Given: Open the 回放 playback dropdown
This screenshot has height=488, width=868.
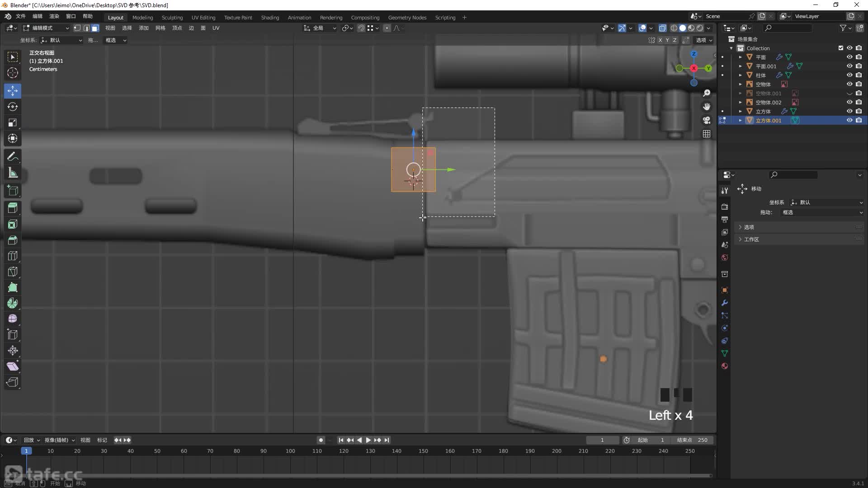Looking at the screenshot, I should 32,440.
